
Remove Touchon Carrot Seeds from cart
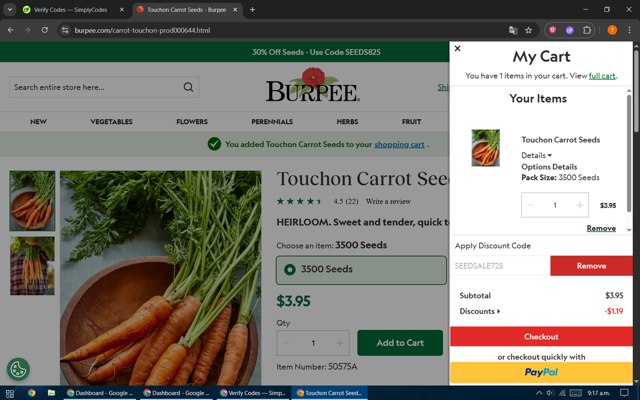pos(601,228)
